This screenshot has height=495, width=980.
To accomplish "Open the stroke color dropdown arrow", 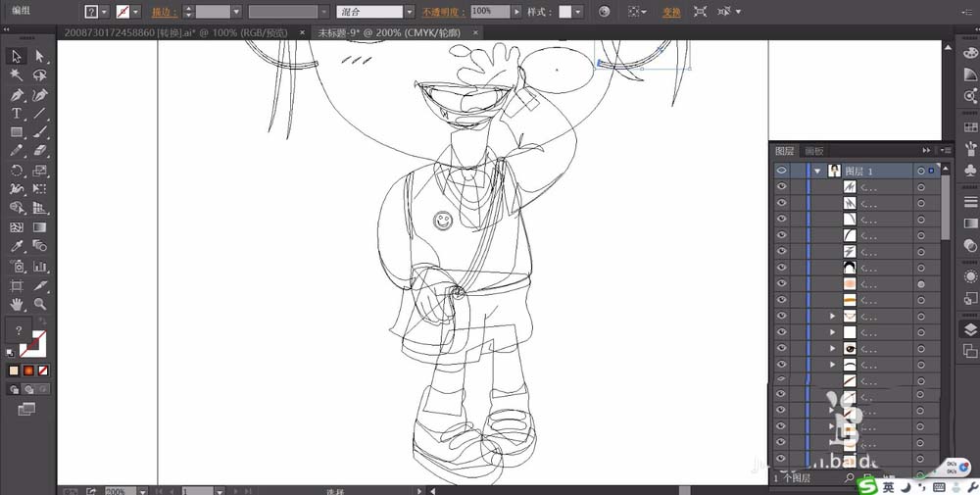I will [x=135, y=12].
